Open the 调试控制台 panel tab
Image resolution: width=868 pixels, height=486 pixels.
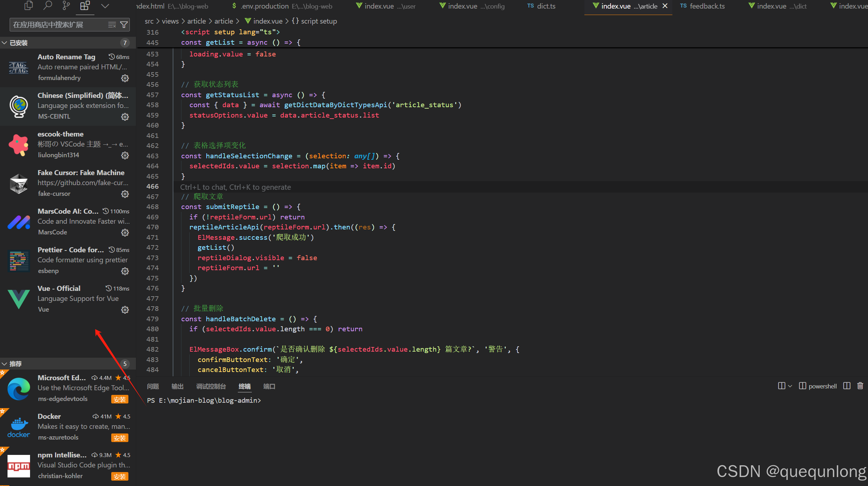point(211,386)
